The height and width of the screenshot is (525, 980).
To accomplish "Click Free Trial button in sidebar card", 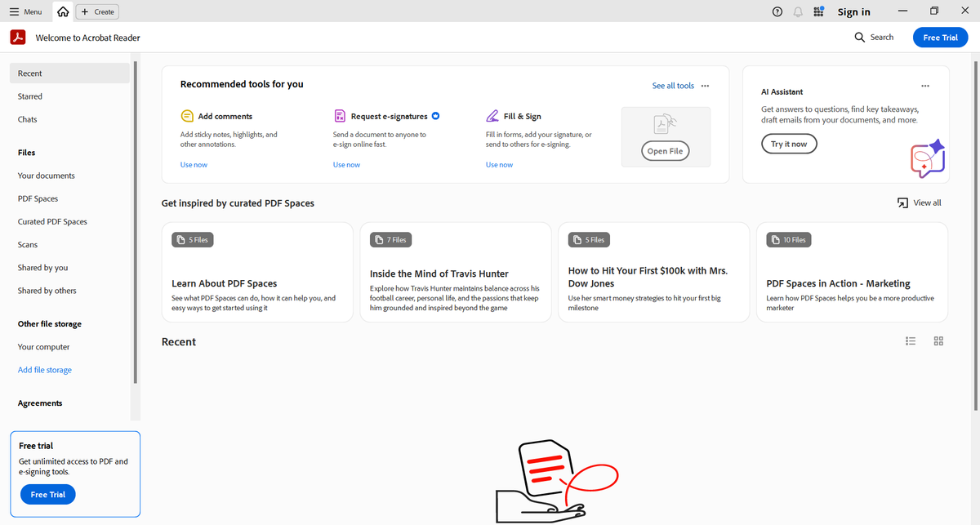I will click(x=48, y=494).
